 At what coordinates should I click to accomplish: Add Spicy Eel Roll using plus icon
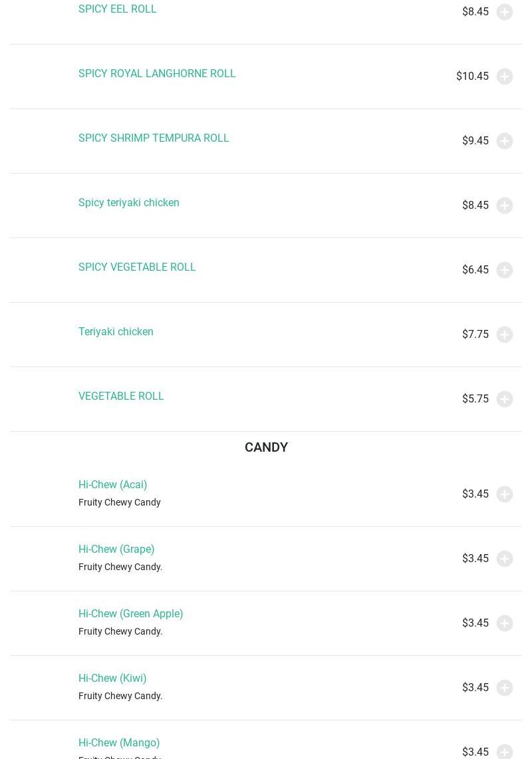[505, 12]
